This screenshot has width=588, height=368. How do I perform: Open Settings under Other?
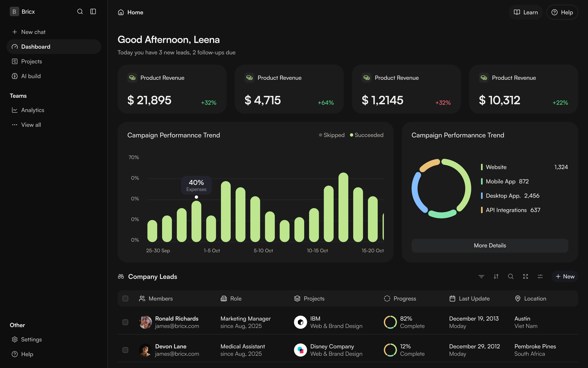(x=54, y=340)
